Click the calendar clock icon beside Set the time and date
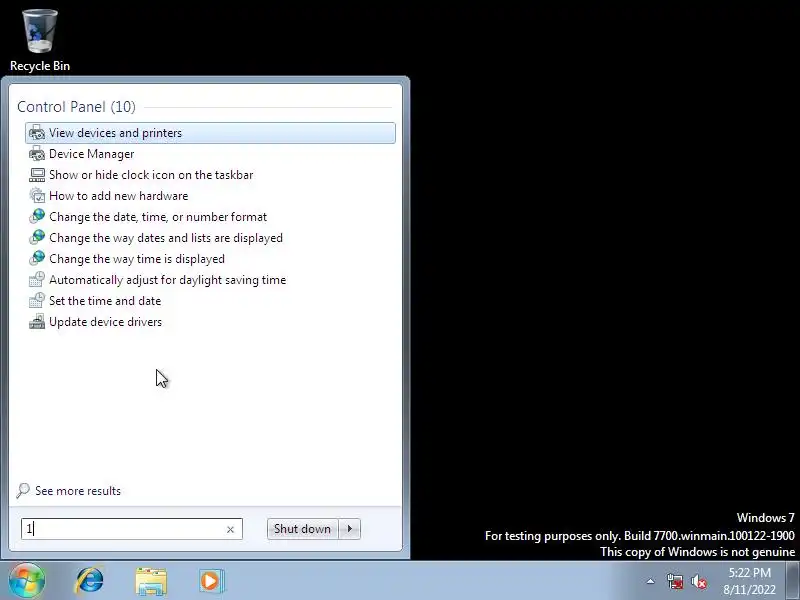800x600 pixels. (37, 301)
